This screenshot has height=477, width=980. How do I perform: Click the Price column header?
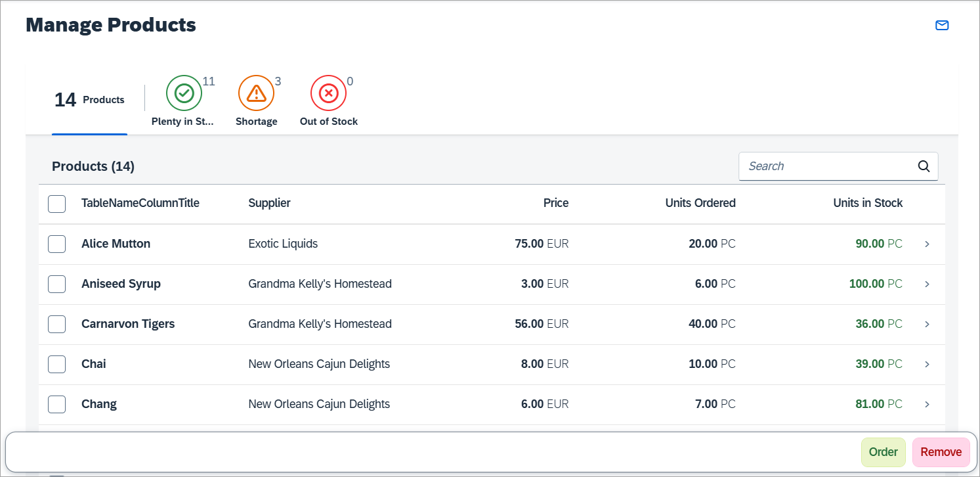pos(555,203)
